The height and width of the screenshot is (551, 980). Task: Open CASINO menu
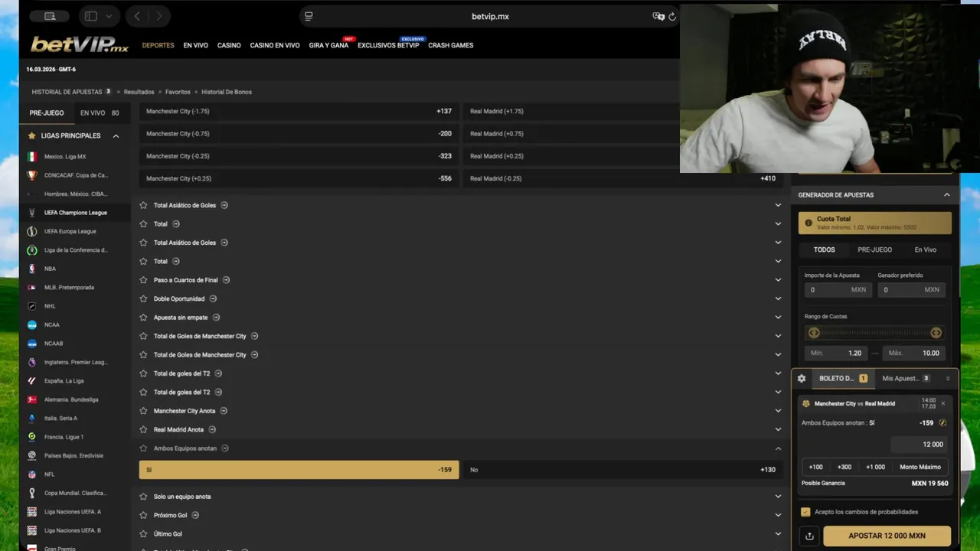(229, 45)
